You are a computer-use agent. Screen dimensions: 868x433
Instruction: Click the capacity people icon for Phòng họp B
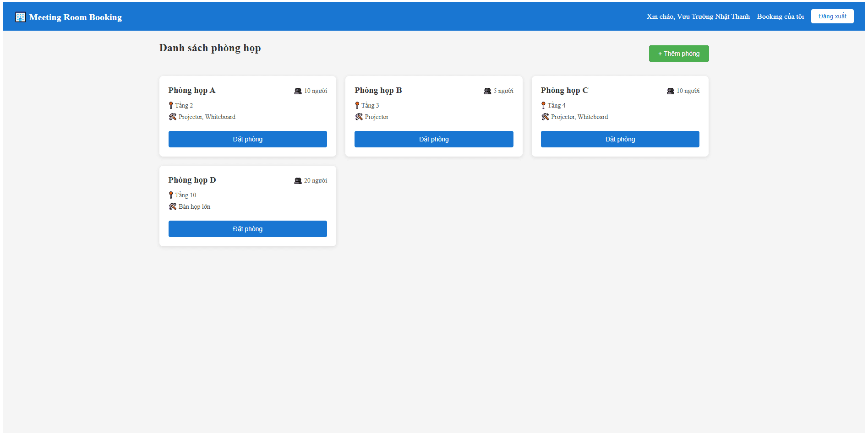[x=487, y=91]
